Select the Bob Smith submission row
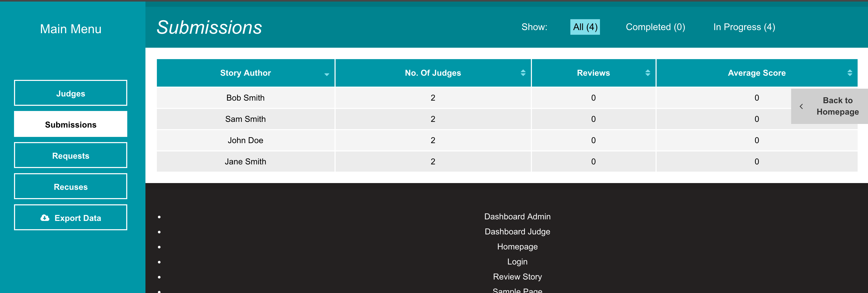The height and width of the screenshot is (293, 868). click(245, 98)
